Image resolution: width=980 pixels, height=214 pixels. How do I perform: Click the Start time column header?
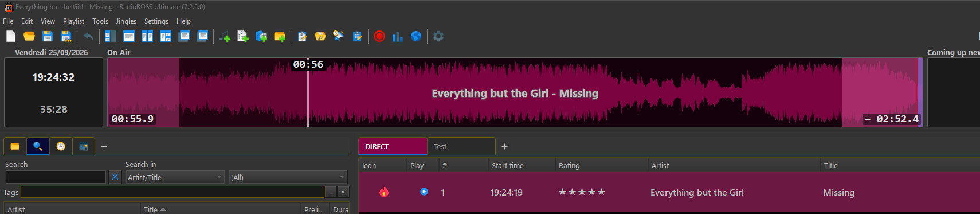point(521,165)
